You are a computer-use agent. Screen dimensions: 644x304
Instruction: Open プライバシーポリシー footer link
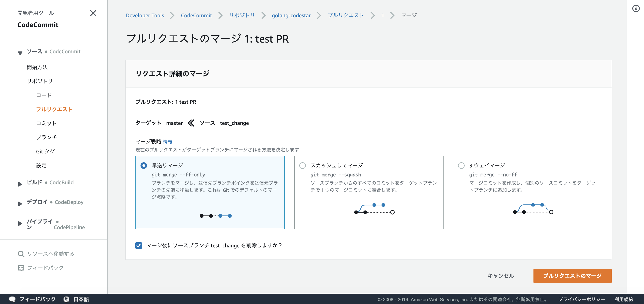coord(581,299)
